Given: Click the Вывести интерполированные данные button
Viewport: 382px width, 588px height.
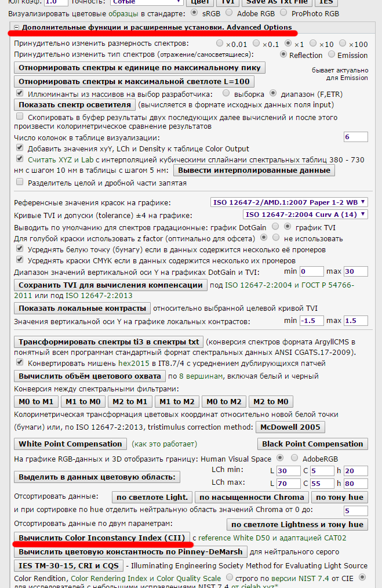Looking at the screenshot, I should pos(254,170).
